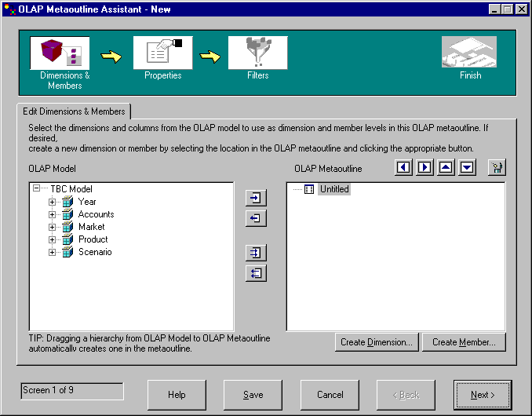Collapse the TBC Model root node

pyautogui.click(x=36, y=188)
